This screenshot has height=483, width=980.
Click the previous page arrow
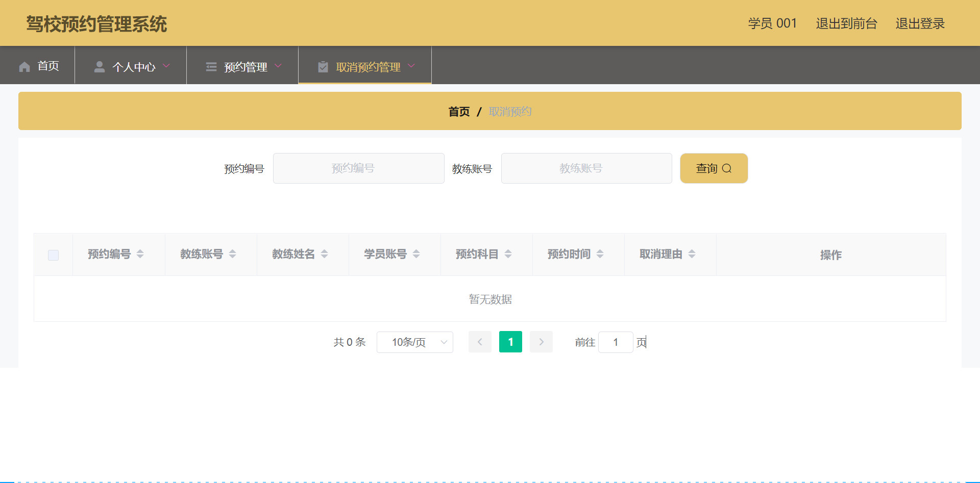coord(479,342)
